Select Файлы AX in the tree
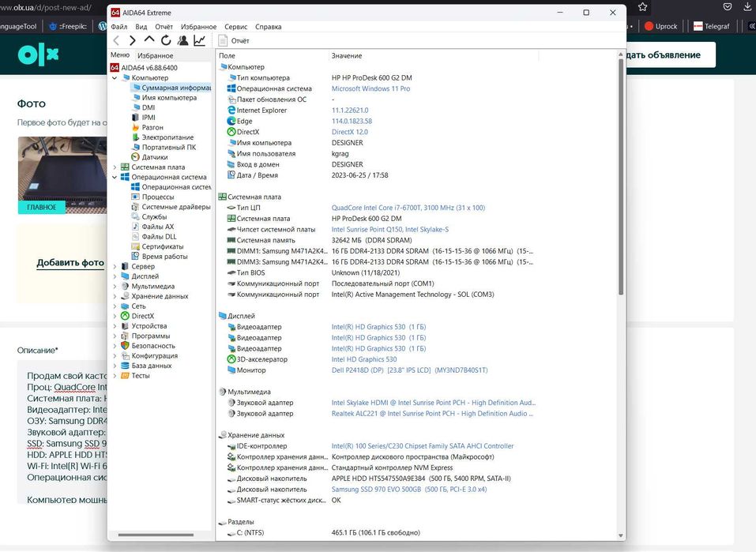This screenshot has height=552, width=756. point(157,227)
